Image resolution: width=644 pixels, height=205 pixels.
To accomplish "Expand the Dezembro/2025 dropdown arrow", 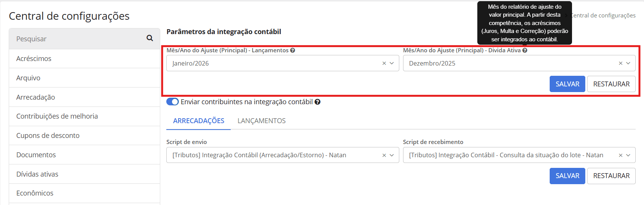I will (628, 63).
